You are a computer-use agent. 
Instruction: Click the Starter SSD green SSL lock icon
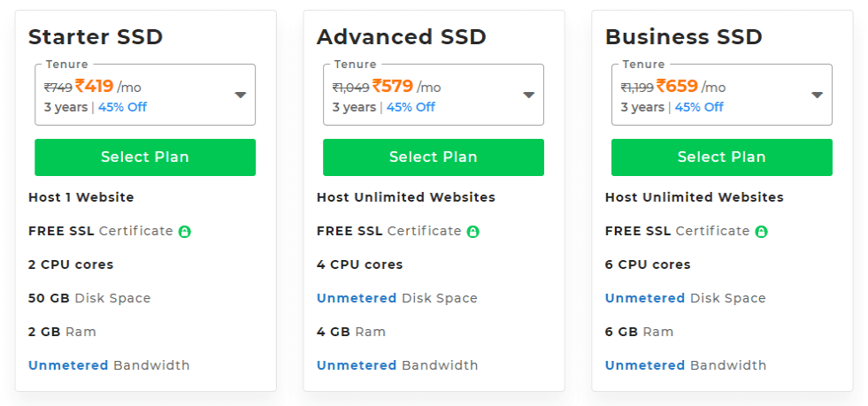point(185,232)
